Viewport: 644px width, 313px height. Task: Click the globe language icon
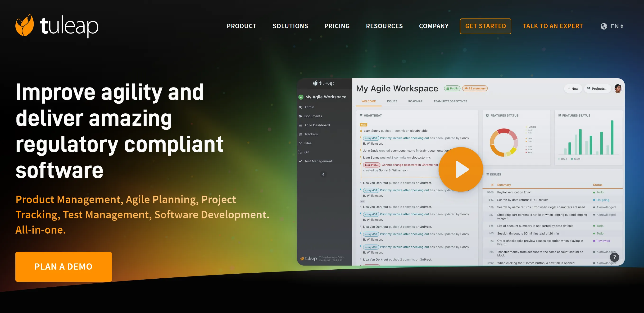[603, 26]
